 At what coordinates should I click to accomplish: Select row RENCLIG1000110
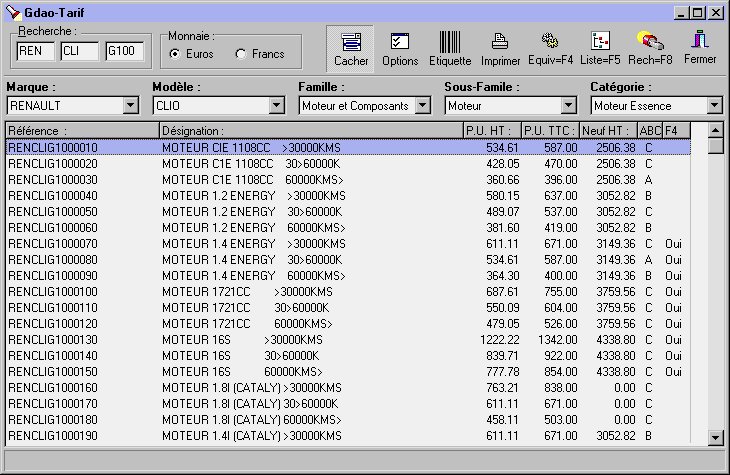point(348,307)
